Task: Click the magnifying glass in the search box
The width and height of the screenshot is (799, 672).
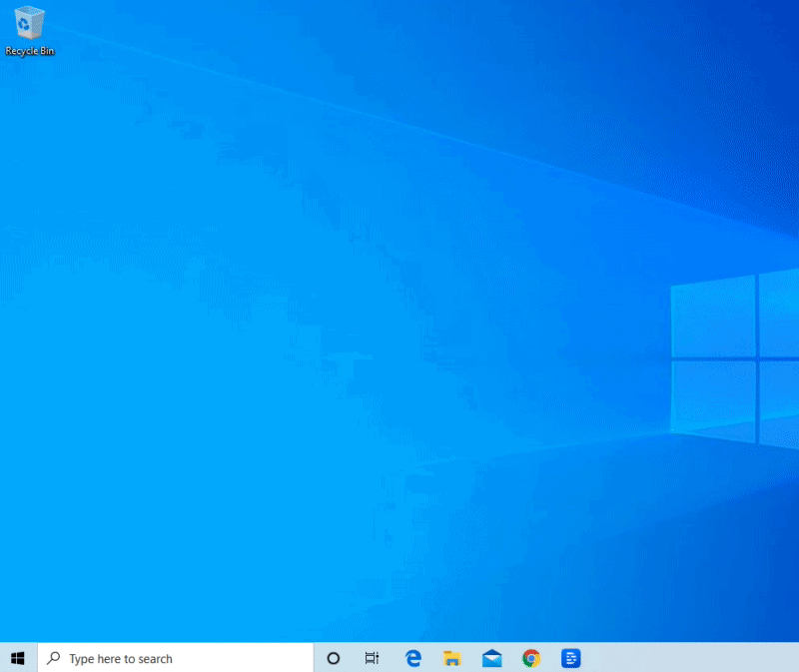Action: 54,658
